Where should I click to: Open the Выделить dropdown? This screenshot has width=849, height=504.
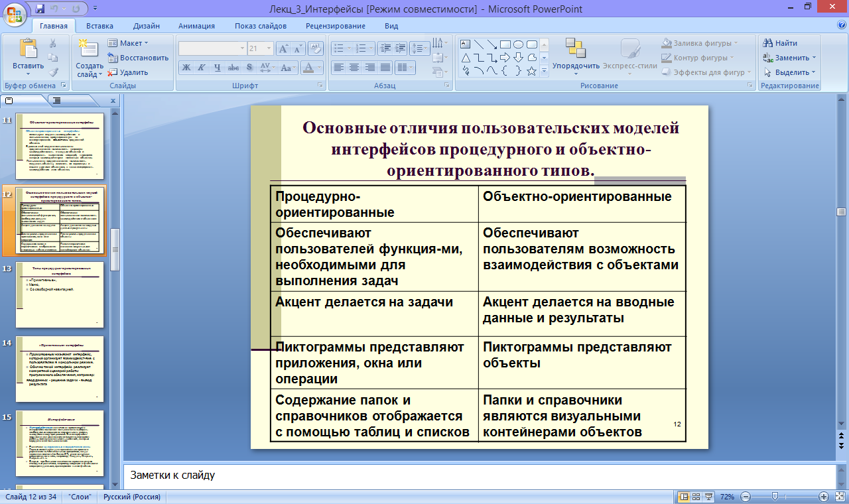pos(789,72)
